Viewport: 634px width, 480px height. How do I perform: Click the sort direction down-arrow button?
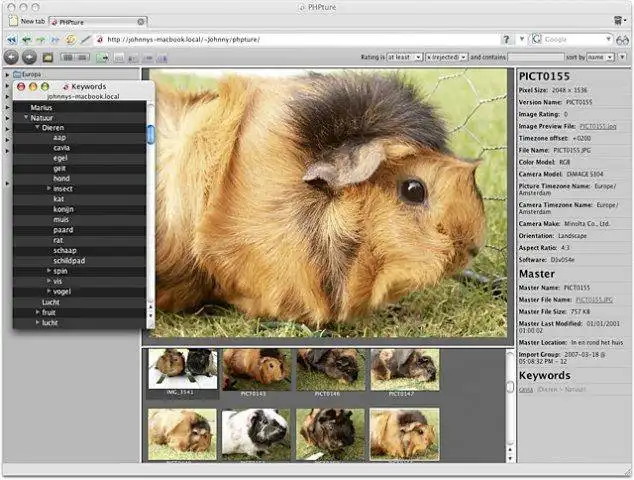(622, 57)
